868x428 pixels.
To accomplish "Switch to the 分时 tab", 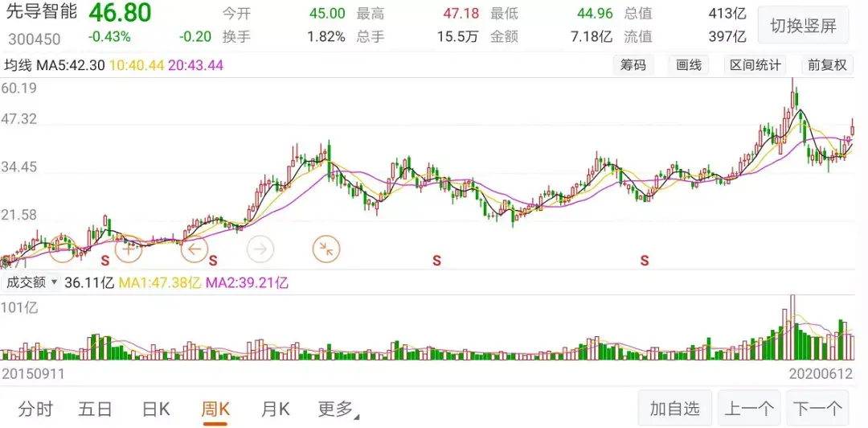I will coord(35,409).
